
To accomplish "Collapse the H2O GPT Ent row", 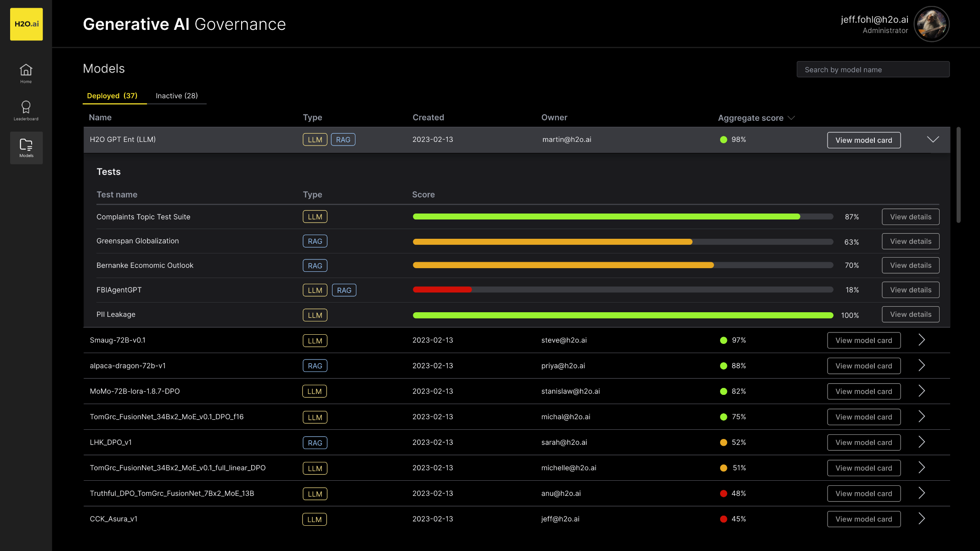I will 933,140.
